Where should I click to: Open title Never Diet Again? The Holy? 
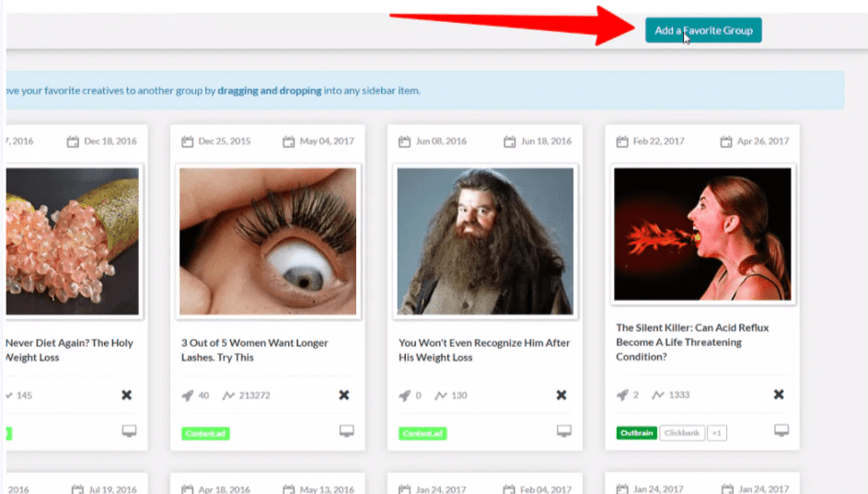pos(70,350)
